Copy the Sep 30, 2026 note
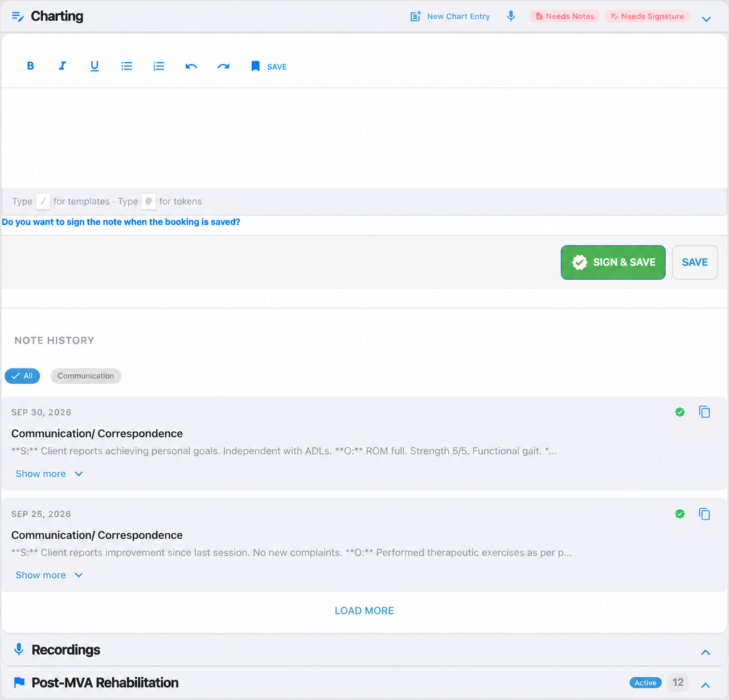 coord(705,412)
